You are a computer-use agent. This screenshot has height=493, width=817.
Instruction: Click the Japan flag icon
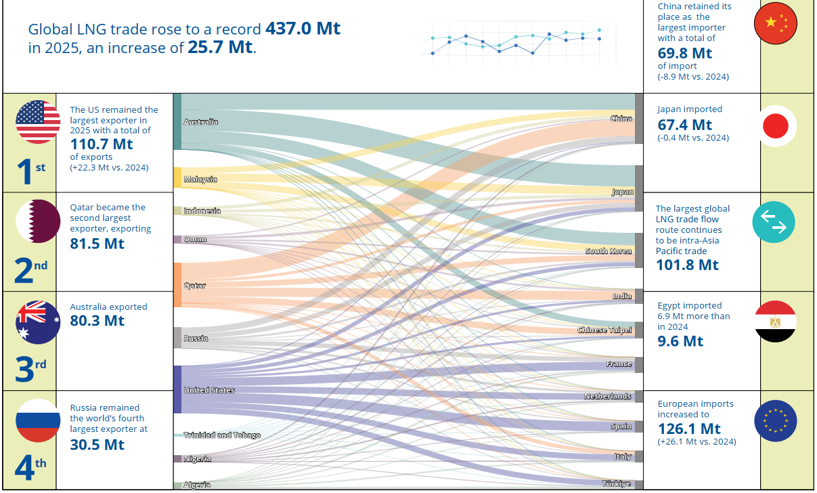(x=775, y=126)
